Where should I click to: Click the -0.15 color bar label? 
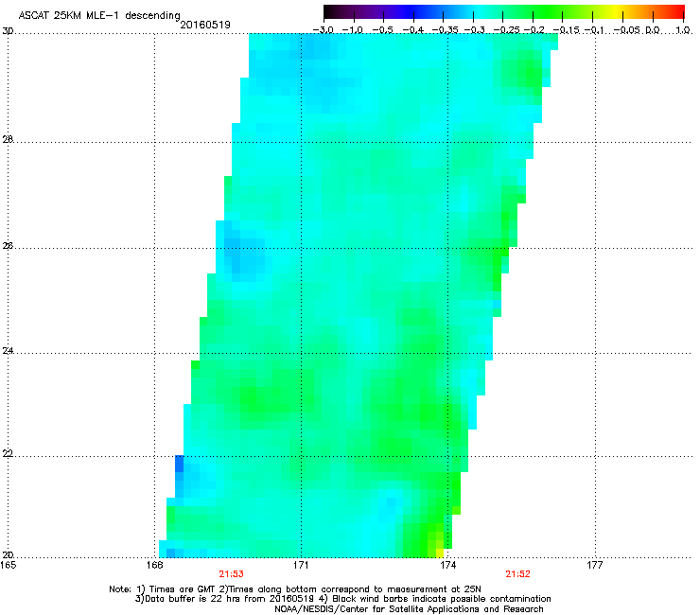click(566, 30)
